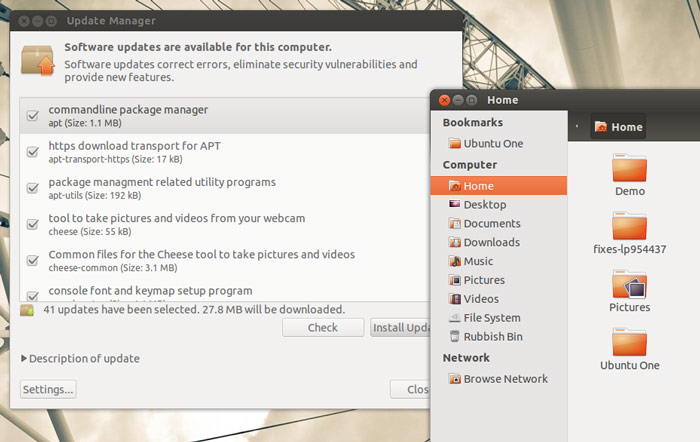
Task: Select 'tool to take pictures and videos' row
Action: [x=225, y=224]
